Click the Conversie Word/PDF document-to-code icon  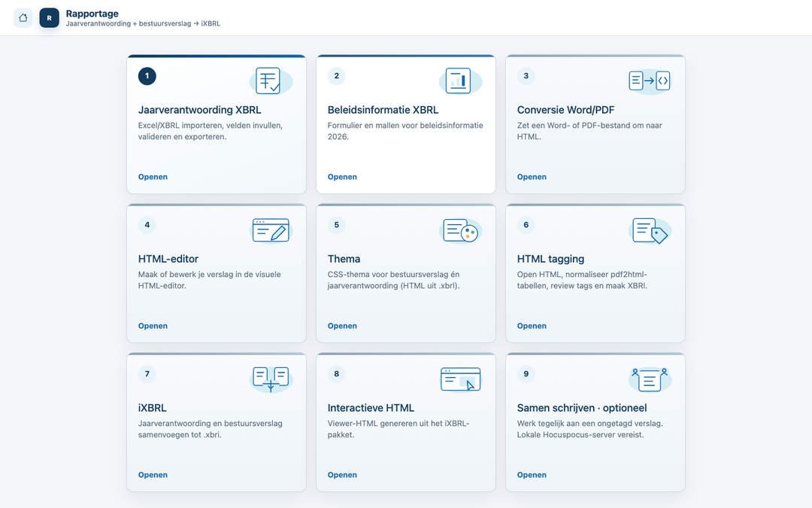[x=650, y=81]
